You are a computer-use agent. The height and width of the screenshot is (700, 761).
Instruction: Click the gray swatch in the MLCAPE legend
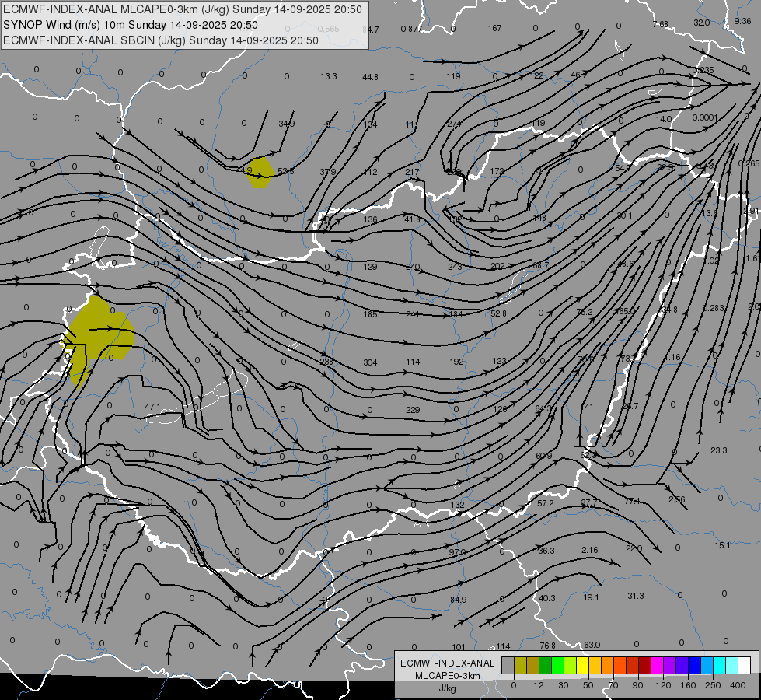click(x=508, y=665)
